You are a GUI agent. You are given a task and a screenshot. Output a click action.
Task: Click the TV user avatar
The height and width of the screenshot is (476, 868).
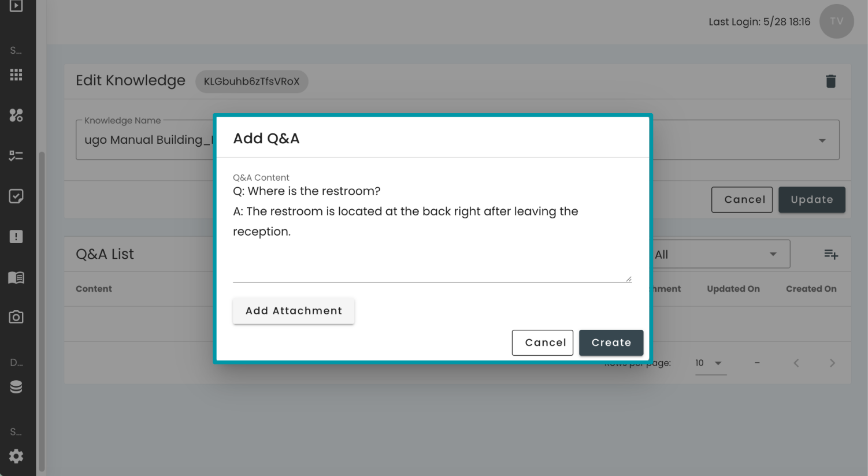836,21
